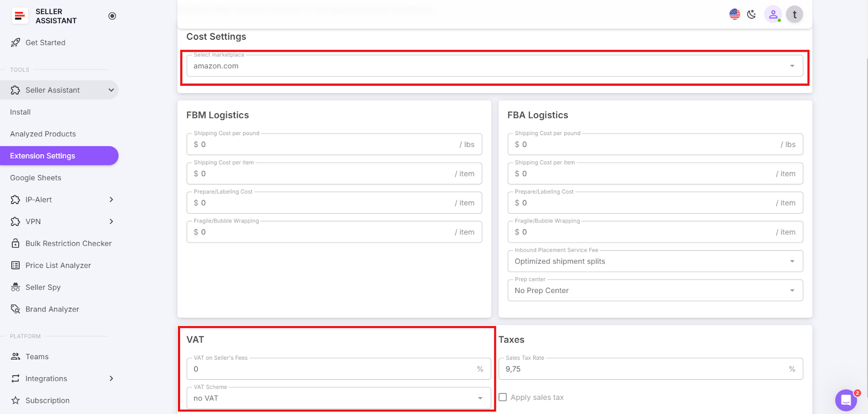Open the VAT Scheme dropdown
This screenshot has width=868, height=414.
pos(339,398)
